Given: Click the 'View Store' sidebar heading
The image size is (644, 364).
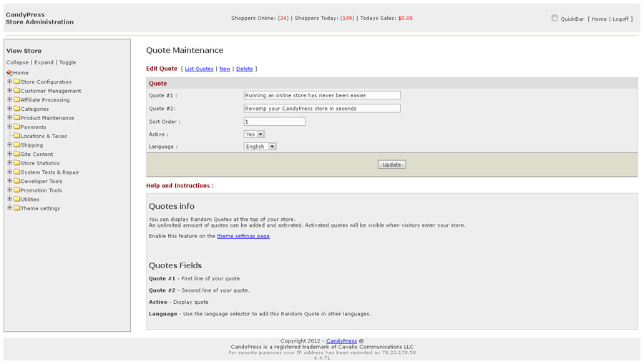Looking at the screenshot, I should pos(24,51).
